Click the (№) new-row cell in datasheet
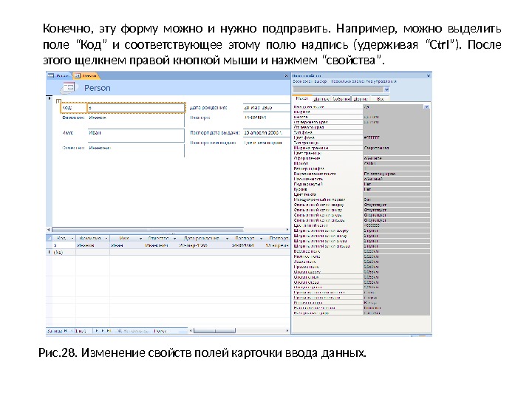Viewport: 532px width, 399px height. coord(64,253)
